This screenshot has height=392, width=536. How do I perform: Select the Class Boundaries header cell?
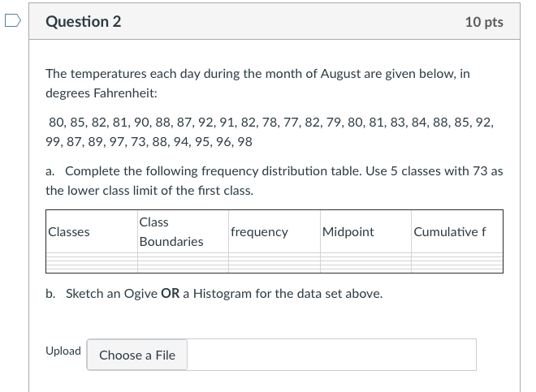[x=182, y=232]
